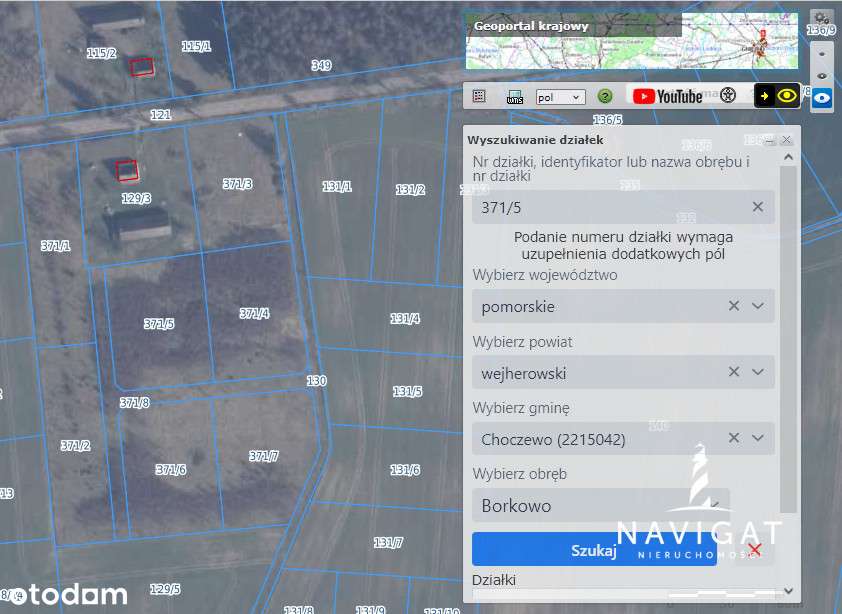Image resolution: width=842 pixels, height=614 pixels.
Task: Expand the województwo pomorskie dropdown
Action: 758,306
